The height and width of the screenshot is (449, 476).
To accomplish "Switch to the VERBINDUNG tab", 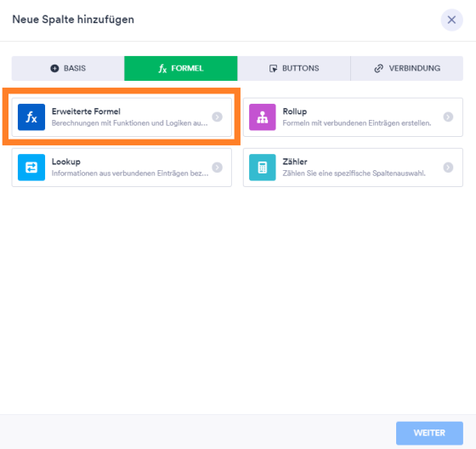I will (407, 68).
